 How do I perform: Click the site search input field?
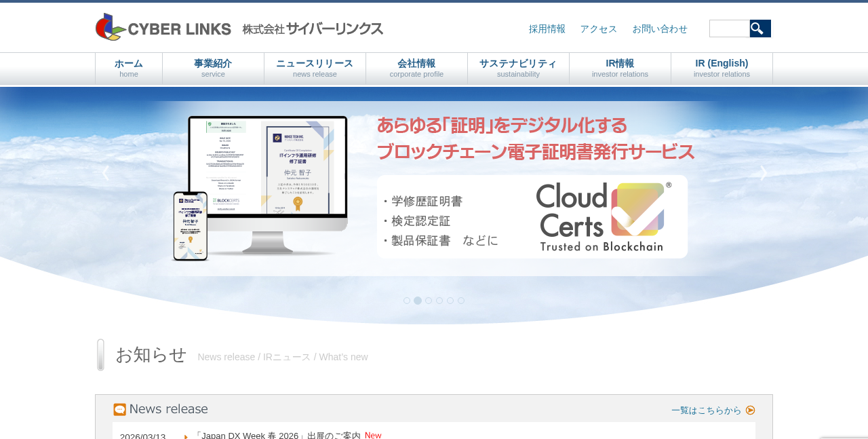[x=730, y=28]
